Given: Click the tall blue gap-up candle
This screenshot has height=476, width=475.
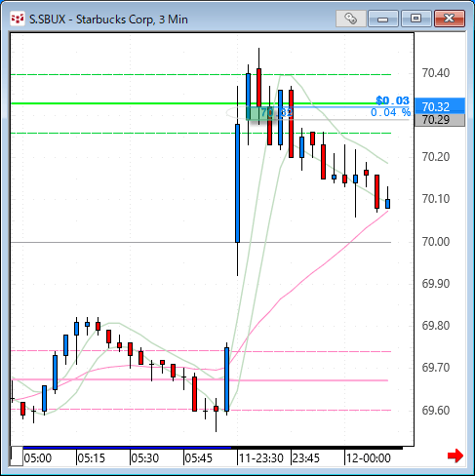Looking at the screenshot, I should (x=237, y=183).
